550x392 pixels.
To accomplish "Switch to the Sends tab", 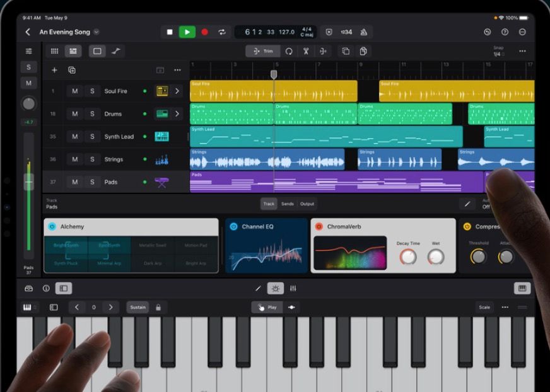I will pos(288,204).
